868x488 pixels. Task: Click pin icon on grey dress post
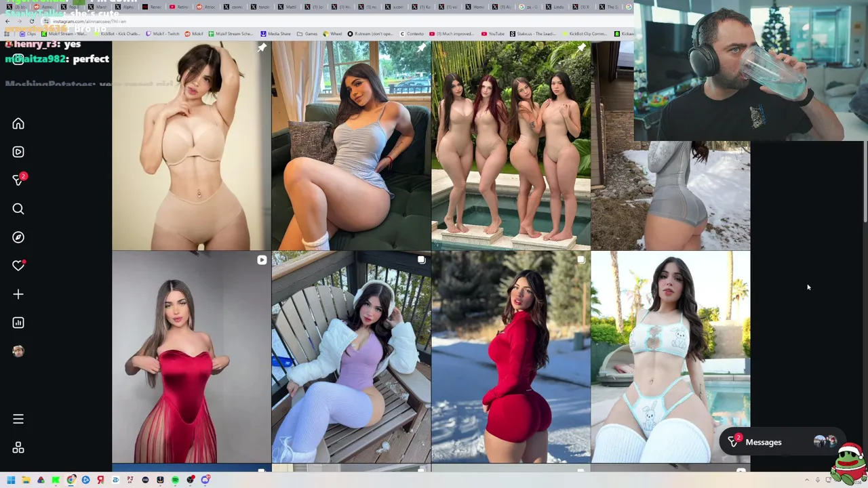422,48
